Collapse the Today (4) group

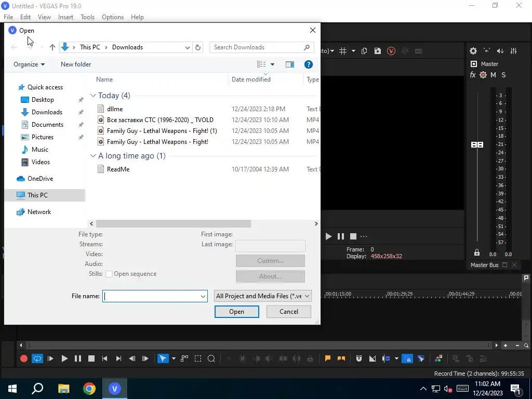[x=94, y=96]
